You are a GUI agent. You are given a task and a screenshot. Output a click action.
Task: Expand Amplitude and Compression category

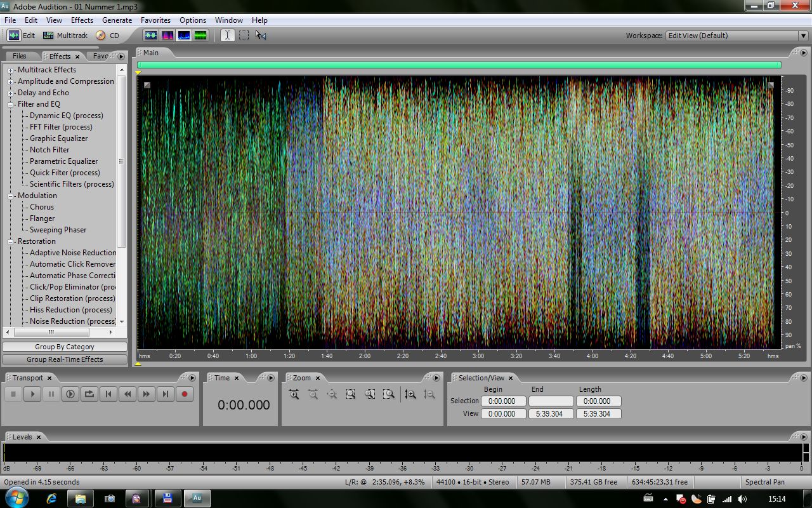click(x=11, y=82)
